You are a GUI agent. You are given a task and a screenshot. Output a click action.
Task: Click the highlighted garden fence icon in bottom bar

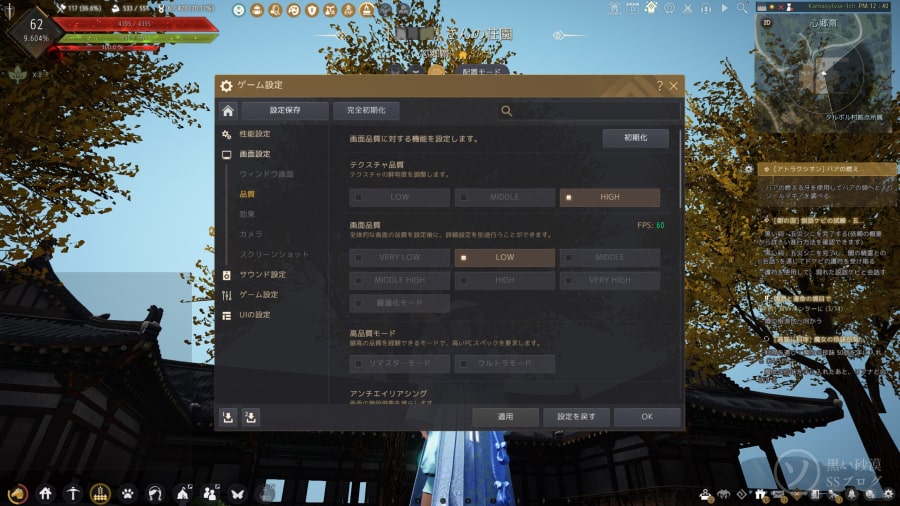tap(100, 493)
